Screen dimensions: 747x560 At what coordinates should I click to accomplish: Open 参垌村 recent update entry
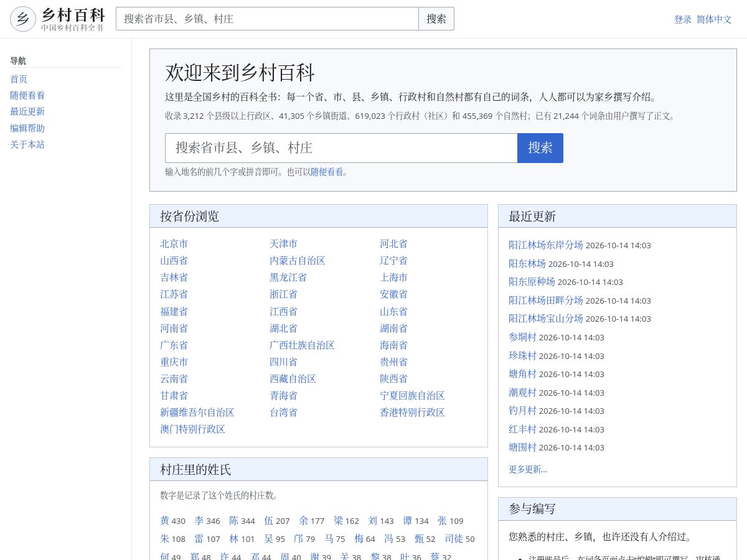pyautogui.click(x=522, y=337)
